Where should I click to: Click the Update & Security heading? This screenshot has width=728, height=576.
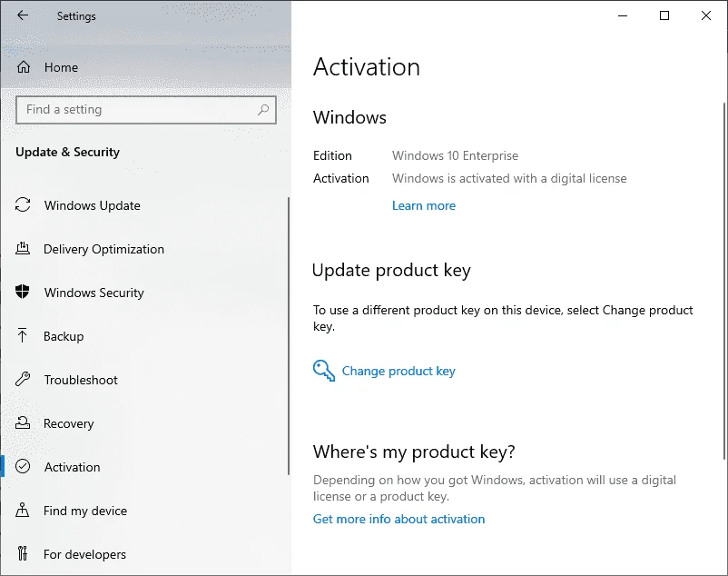click(x=67, y=152)
